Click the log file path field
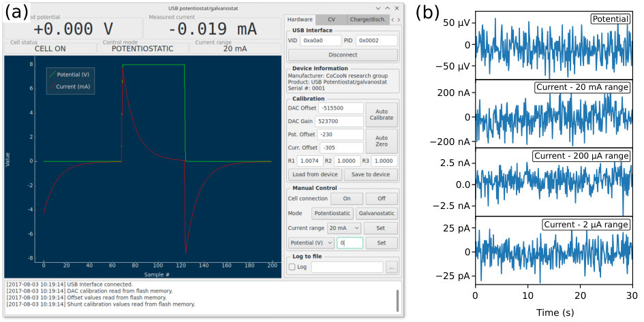644x322 pixels. tap(347, 267)
